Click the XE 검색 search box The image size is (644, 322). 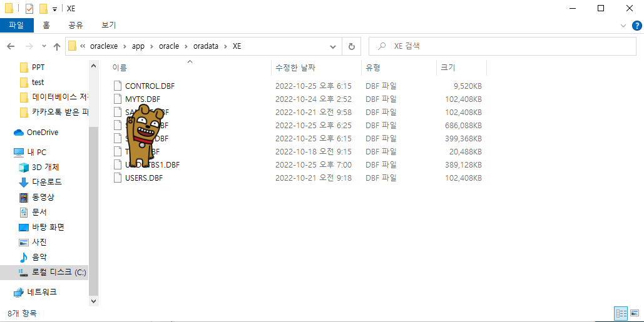[x=503, y=46]
